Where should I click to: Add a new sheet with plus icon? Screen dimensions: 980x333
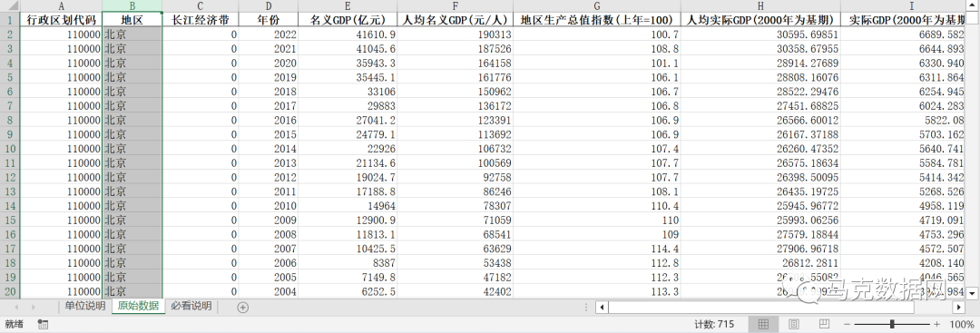coord(243,307)
